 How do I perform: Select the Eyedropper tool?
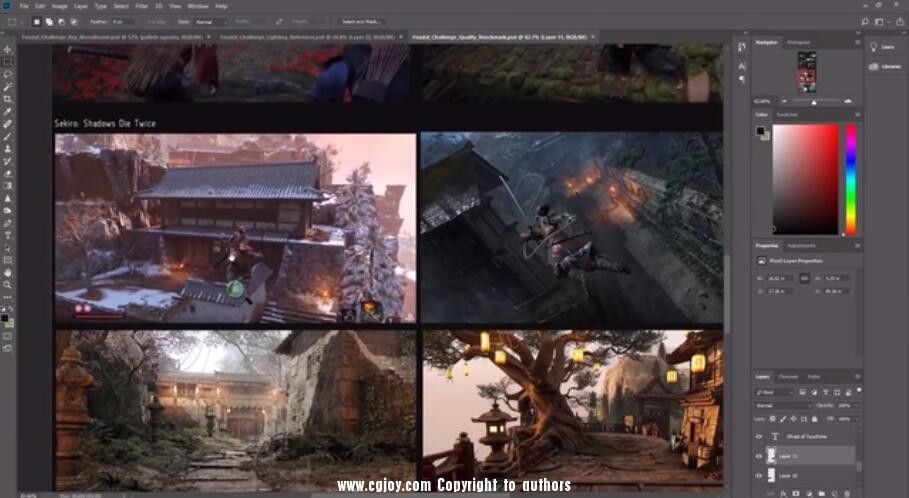click(8, 111)
